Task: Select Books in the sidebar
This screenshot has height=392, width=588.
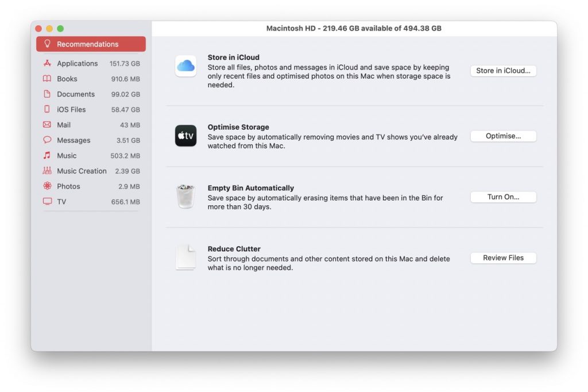Action: pyautogui.click(x=67, y=79)
